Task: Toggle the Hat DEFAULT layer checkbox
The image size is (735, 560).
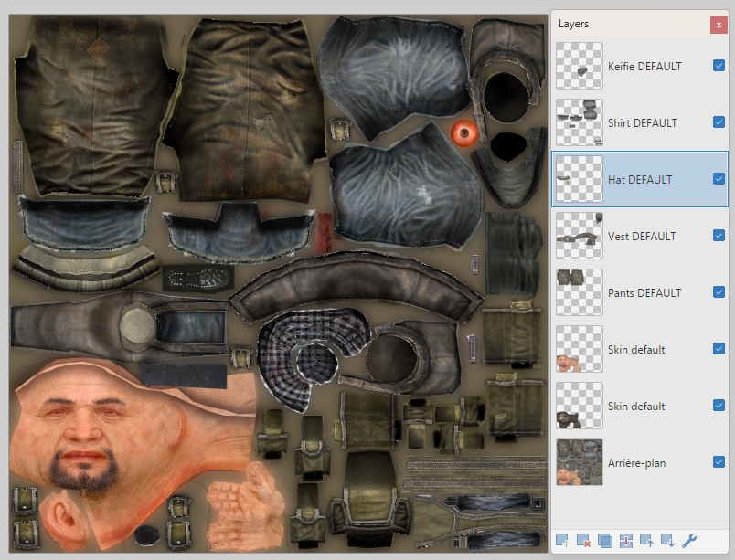Action: [x=719, y=179]
